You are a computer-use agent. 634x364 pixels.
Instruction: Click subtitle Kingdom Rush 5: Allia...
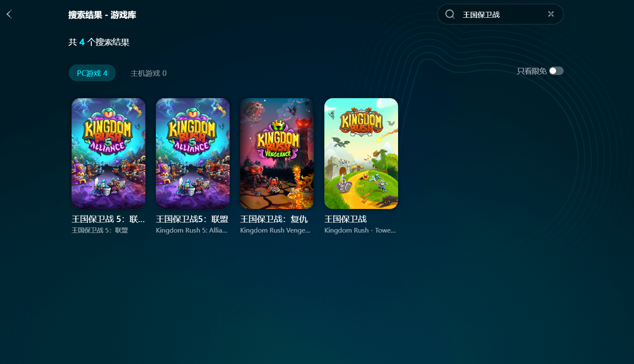tap(192, 230)
